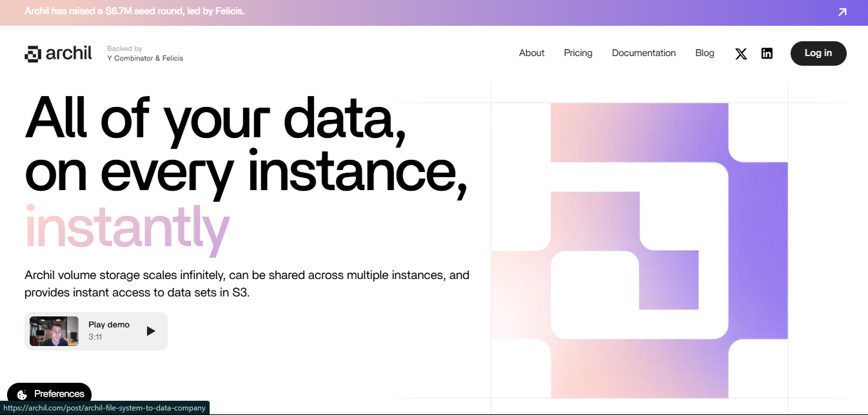Click the archil logo in the header
The width and height of the screenshot is (868, 415).
[x=58, y=53]
